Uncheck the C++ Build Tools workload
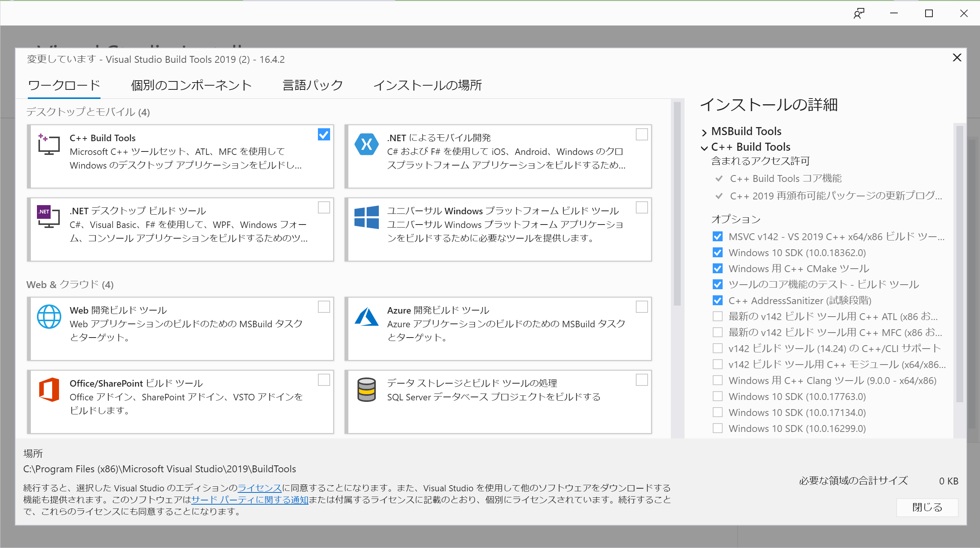Viewport: 980px width, 548px height. [x=324, y=134]
